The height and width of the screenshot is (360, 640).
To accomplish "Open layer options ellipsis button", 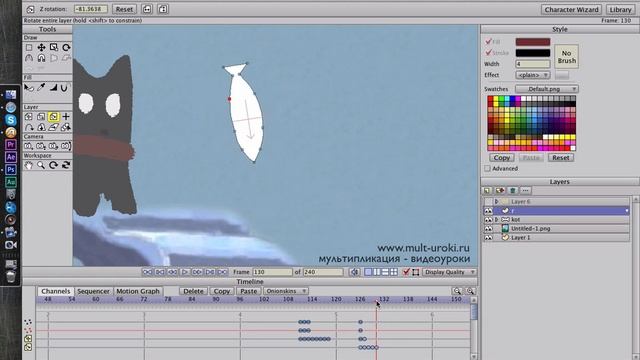I will pyautogui.click(x=525, y=191).
